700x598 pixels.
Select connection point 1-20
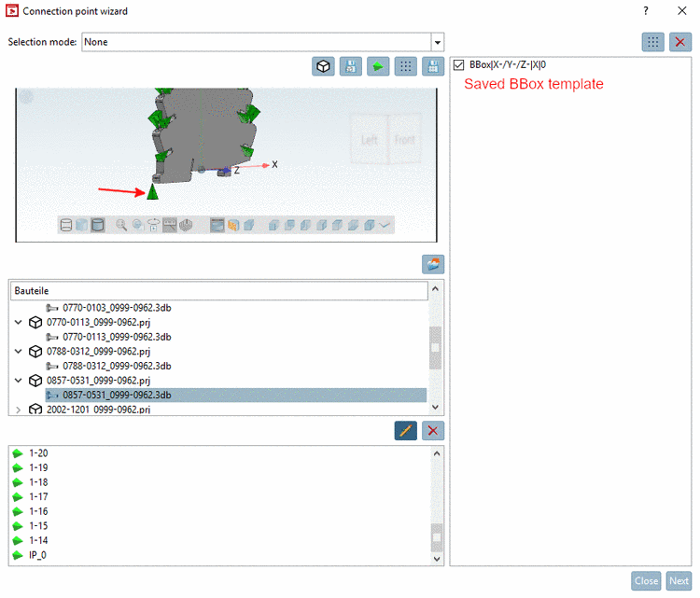point(38,453)
